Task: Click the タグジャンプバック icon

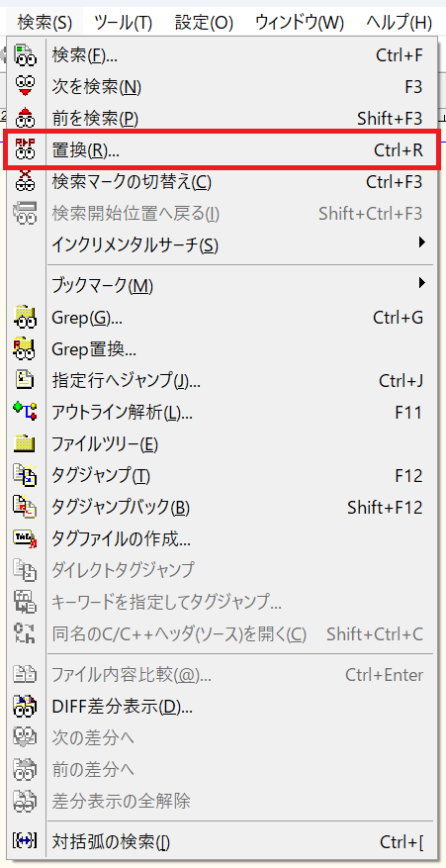Action: 25,507
